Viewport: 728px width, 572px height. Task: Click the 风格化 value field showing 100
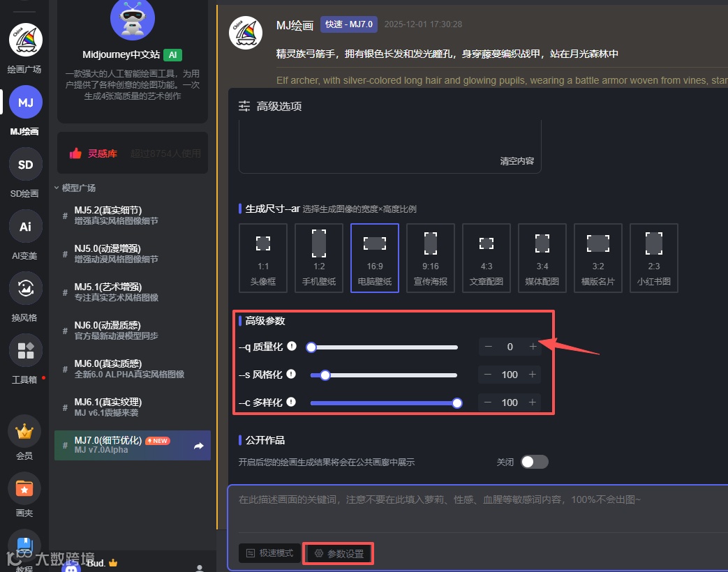click(x=510, y=375)
